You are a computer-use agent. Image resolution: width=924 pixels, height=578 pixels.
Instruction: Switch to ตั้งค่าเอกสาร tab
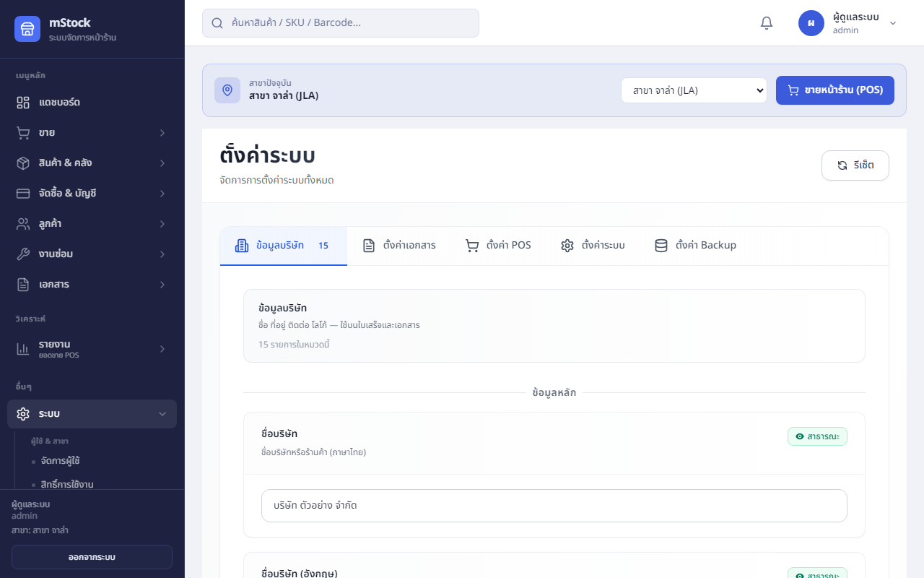pyautogui.click(x=399, y=246)
